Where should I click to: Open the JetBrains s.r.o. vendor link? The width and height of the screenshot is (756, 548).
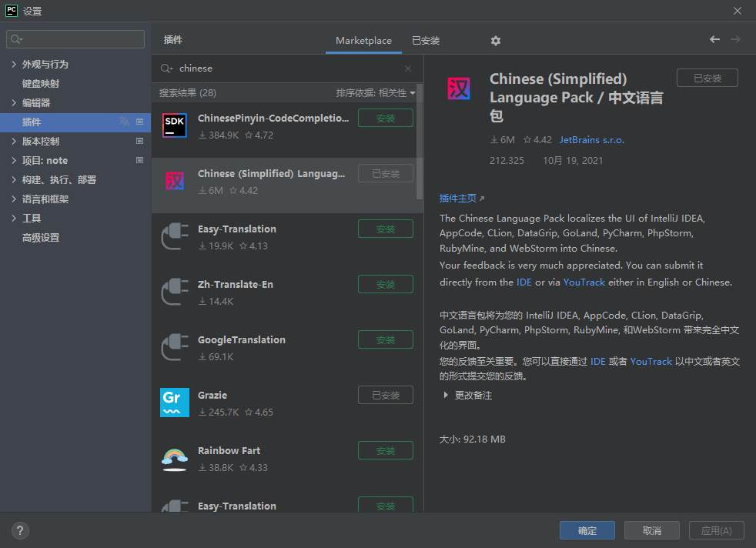coord(591,140)
